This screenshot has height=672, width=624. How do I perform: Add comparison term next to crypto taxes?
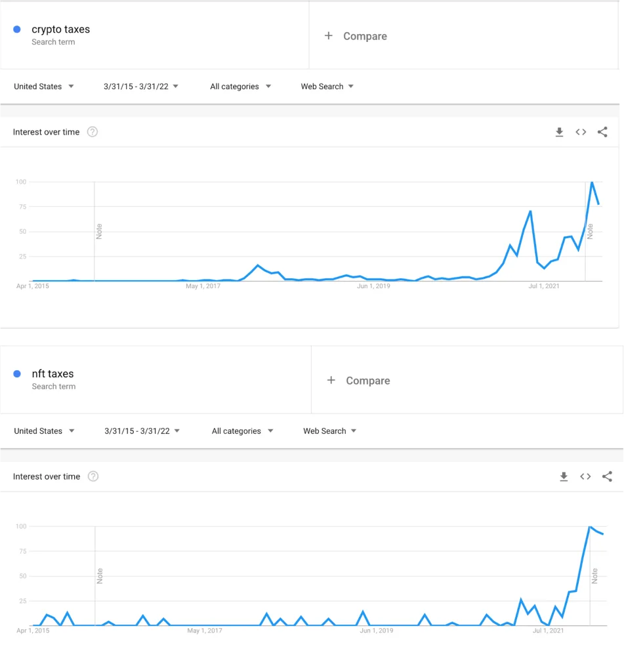pos(356,36)
